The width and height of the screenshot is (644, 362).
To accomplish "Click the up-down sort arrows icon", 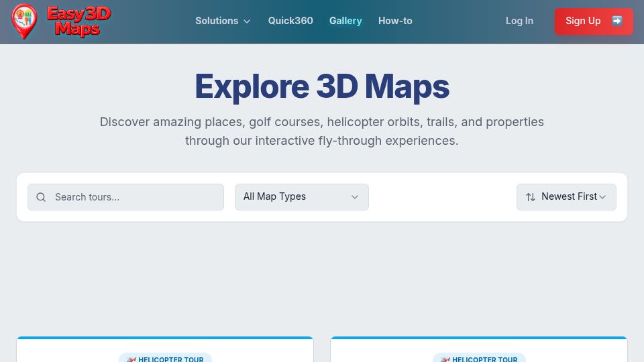I will coord(531,197).
